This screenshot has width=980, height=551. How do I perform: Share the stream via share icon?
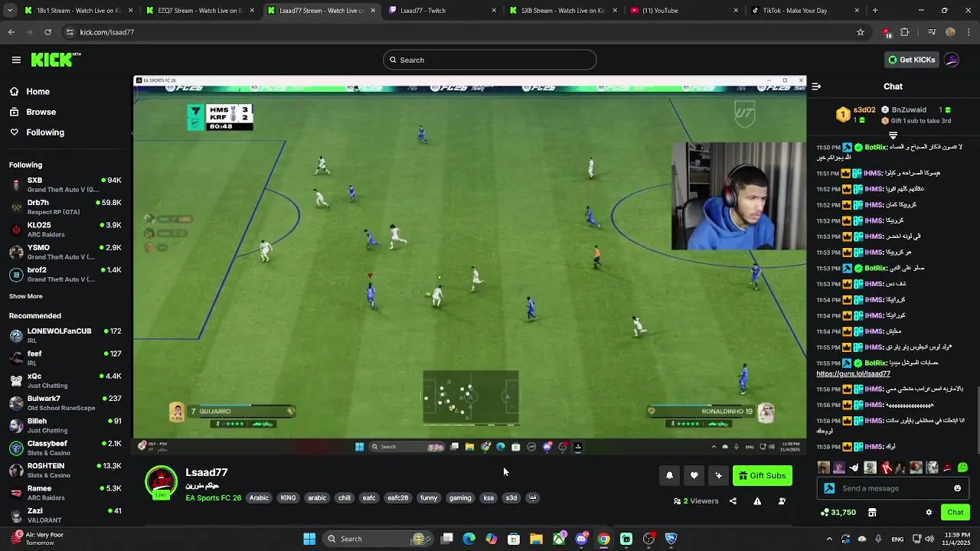click(x=733, y=501)
